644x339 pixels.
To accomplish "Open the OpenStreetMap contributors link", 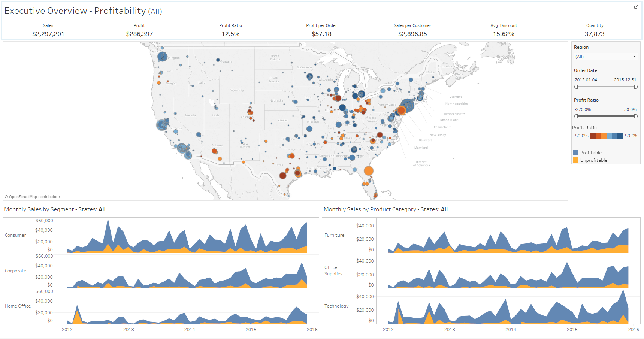I will tap(32, 196).
